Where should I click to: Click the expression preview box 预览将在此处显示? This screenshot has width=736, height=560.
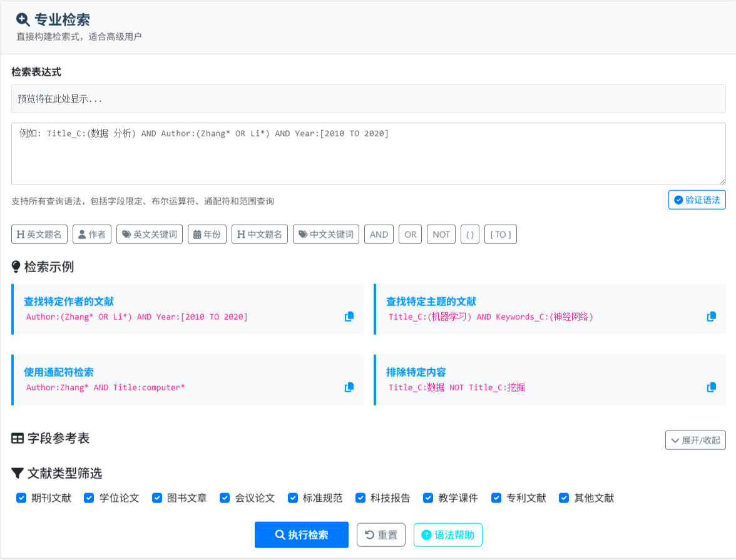(369, 99)
